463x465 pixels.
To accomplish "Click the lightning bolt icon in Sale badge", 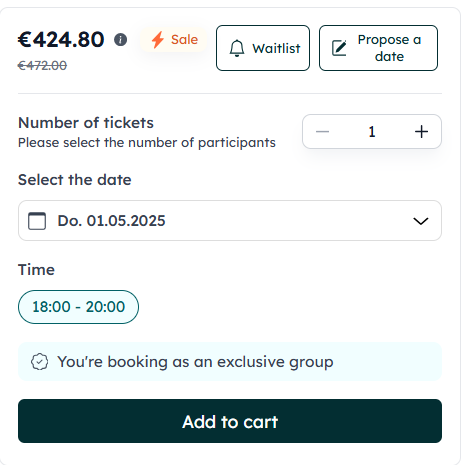I will point(158,40).
